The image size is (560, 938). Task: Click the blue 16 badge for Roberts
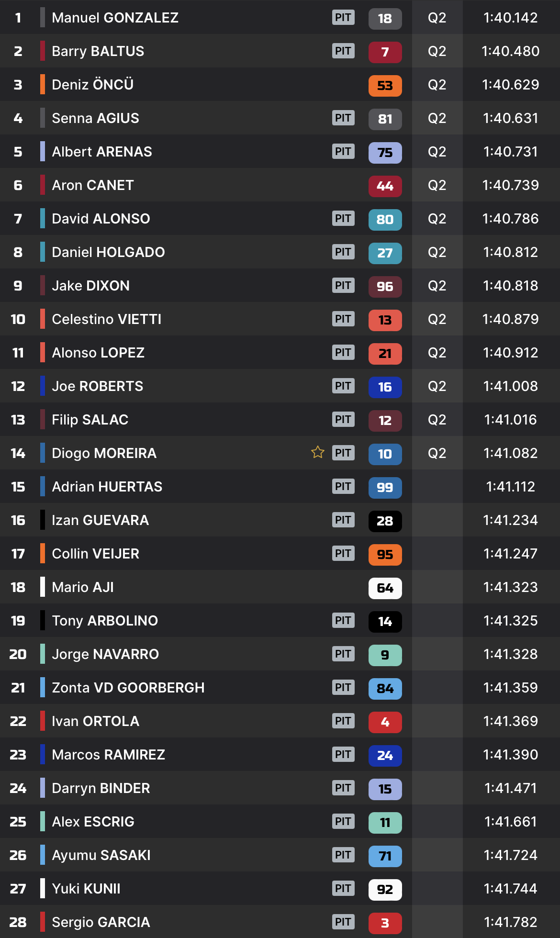point(385,387)
